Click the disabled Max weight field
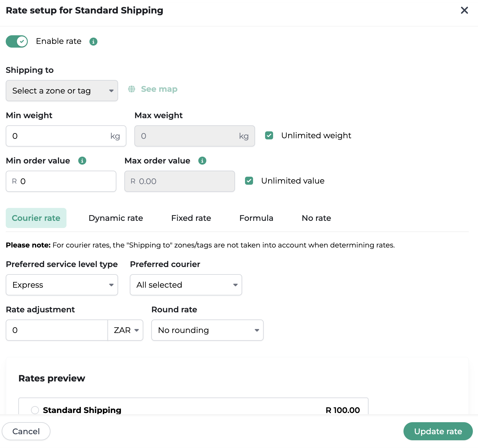Screen dimensions: 478x448 [195, 136]
